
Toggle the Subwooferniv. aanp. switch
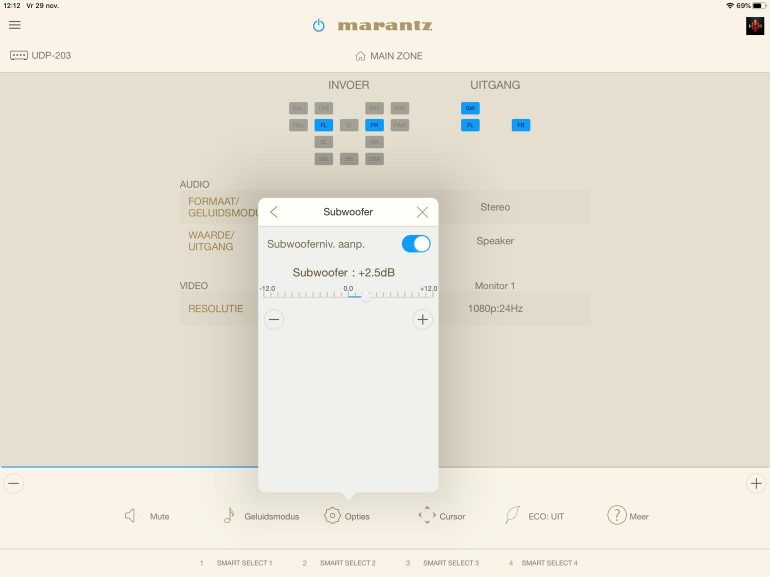point(416,243)
